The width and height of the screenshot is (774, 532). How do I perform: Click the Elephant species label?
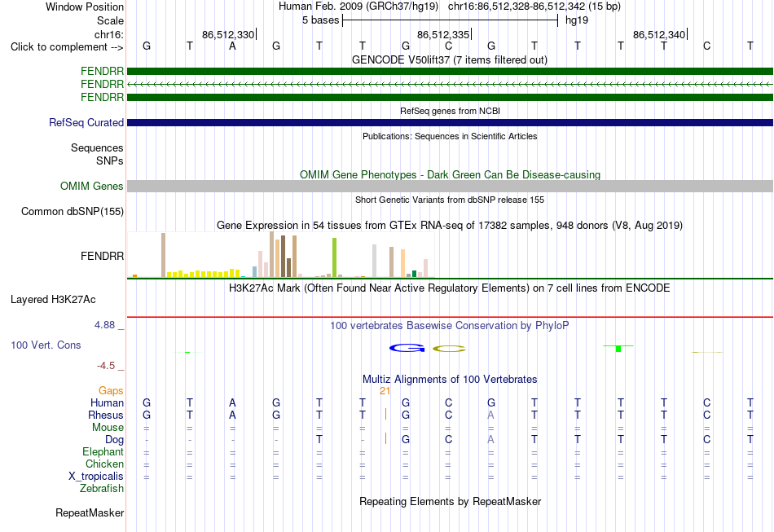click(103, 451)
